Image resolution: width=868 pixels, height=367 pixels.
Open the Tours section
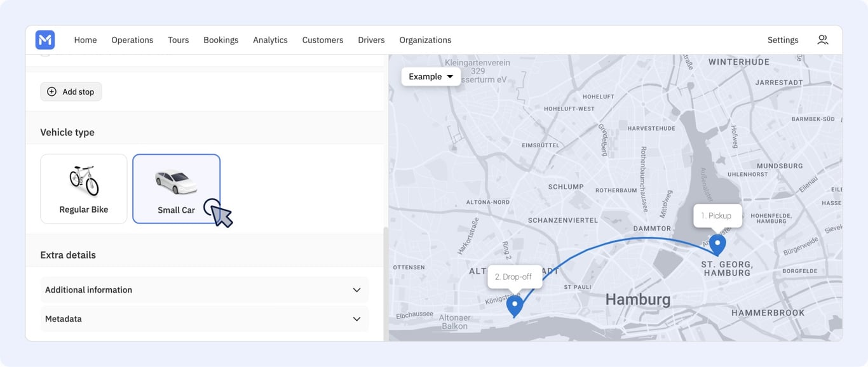click(179, 40)
